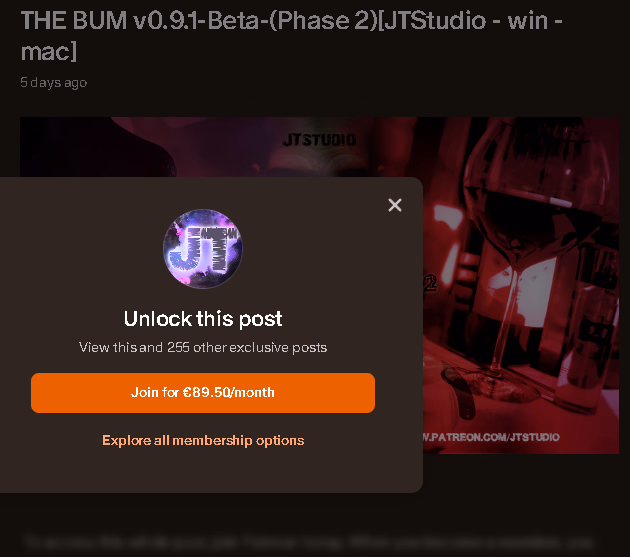
Task: Join for €89.50/month
Action: (203, 393)
